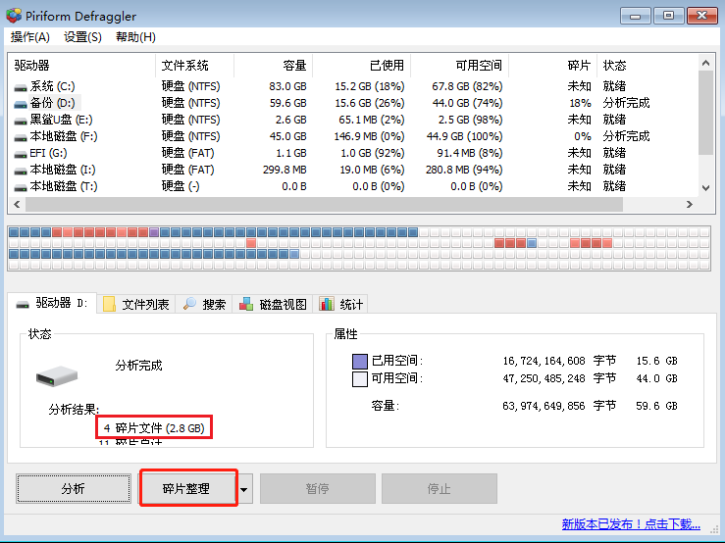Click the 可用空间 white color swatch
Screen dimensions: 725x543
pyautogui.click(x=360, y=379)
